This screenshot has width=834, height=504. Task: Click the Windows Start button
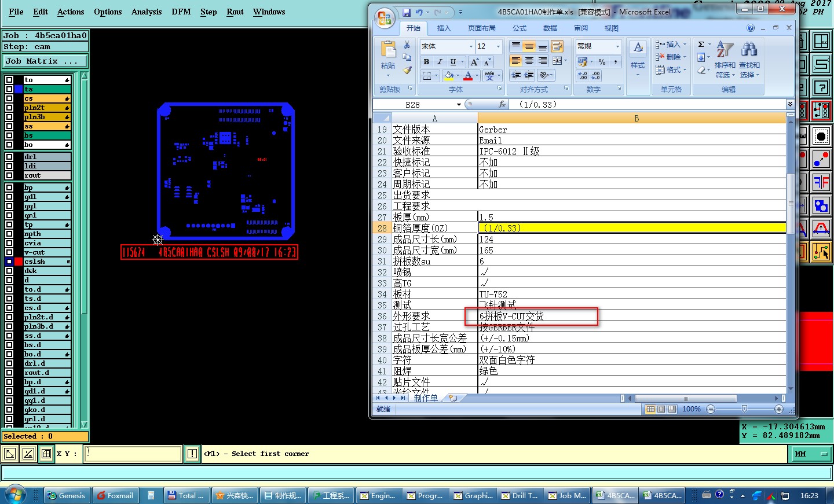click(16, 495)
